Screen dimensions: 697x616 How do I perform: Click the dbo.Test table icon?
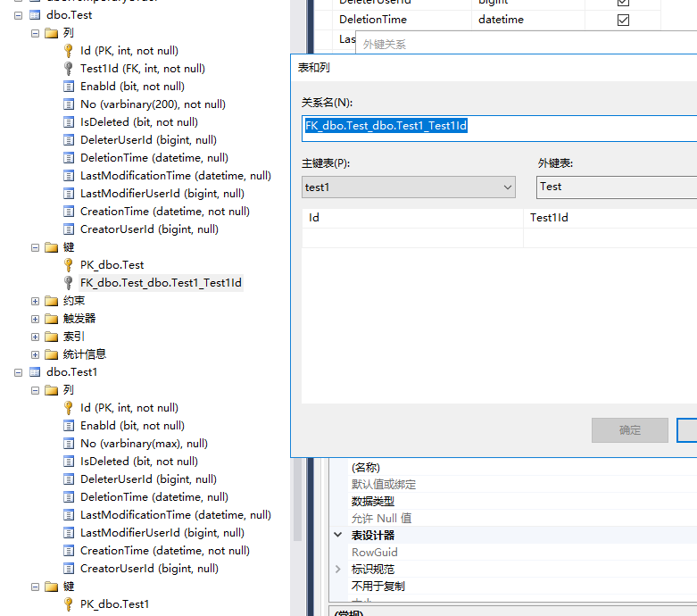click(x=35, y=15)
